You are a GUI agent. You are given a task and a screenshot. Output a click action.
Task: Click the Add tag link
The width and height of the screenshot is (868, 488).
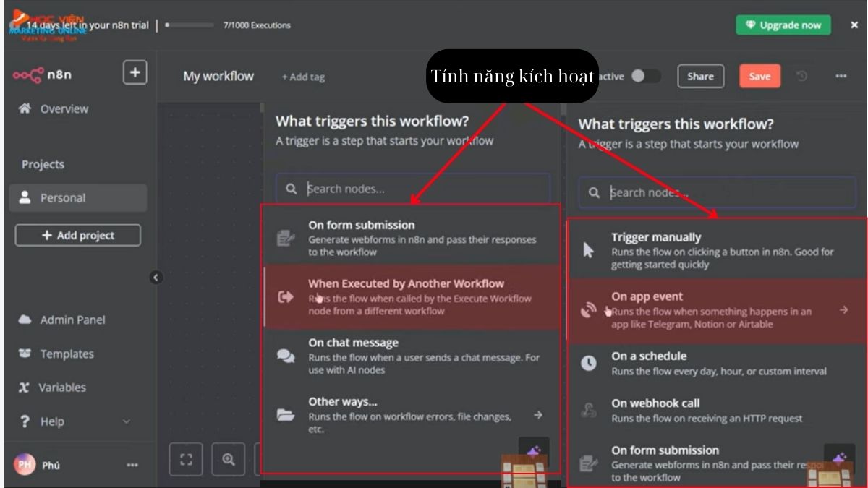tap(303, 77)
